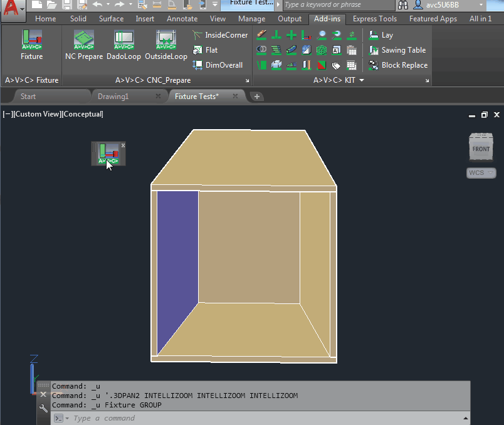
Task: Toggle the Conceptual visual style control
Action: [83, 114]
